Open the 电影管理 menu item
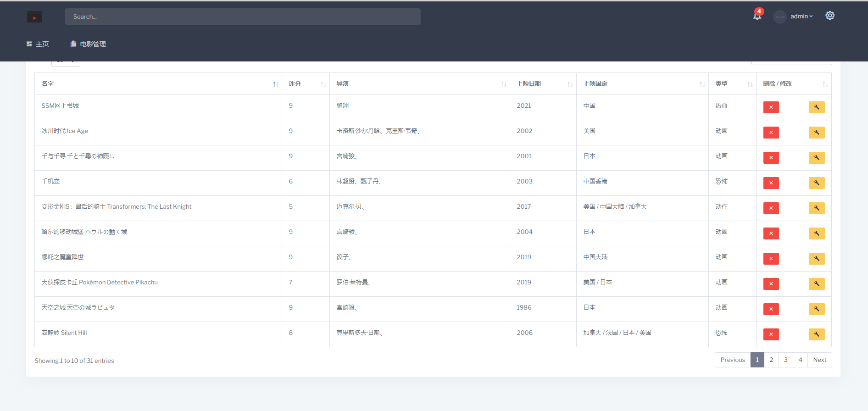Screen dimensions: 868x411 (x=88, y=44)
